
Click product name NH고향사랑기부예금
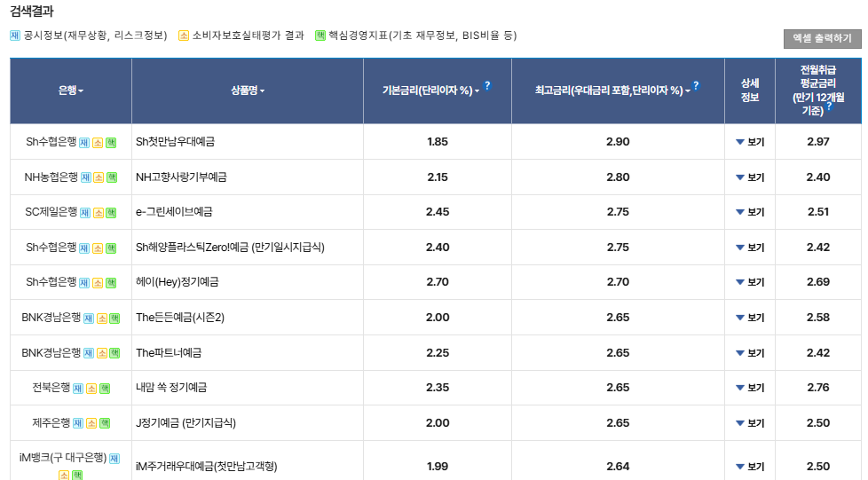coord(182,177)
